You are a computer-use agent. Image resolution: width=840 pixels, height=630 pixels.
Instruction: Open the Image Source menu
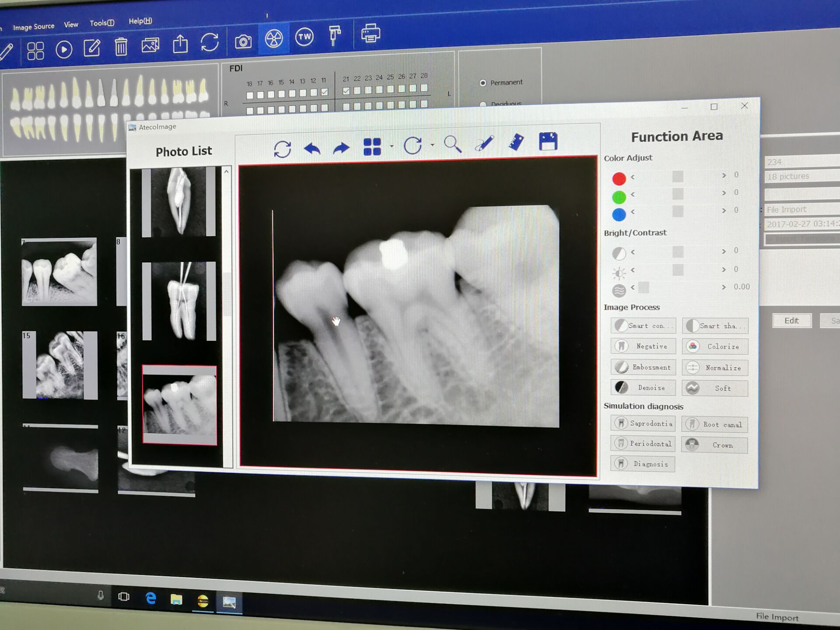[34, 27]
